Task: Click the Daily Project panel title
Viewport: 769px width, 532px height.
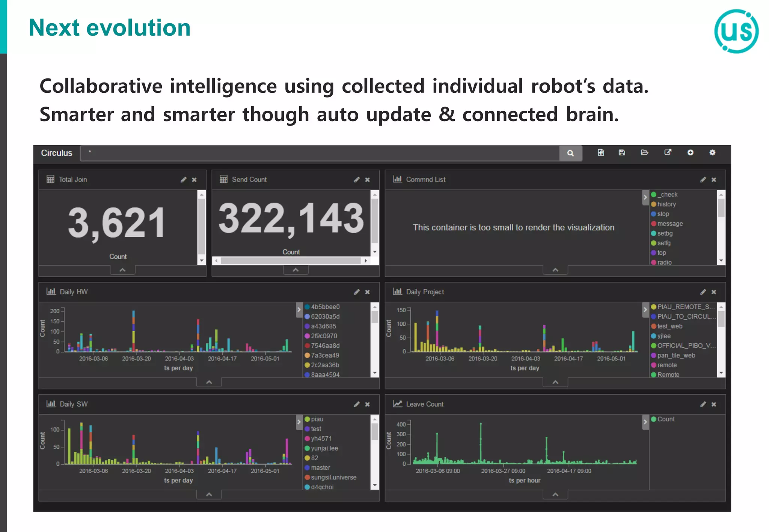Action: coord(425,292)
